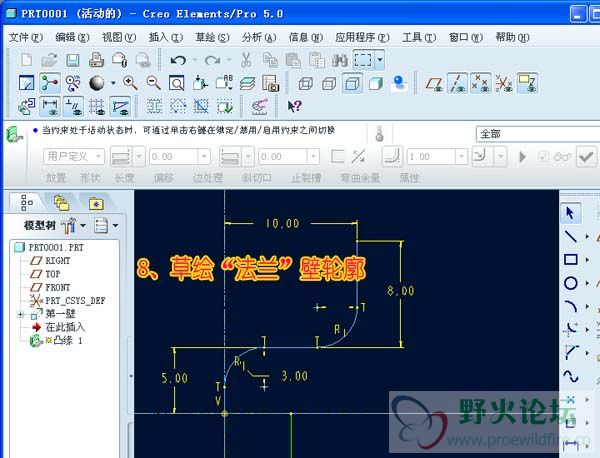Click the 放置 panel button
600x458 pixels.
[x=56, y=178]
